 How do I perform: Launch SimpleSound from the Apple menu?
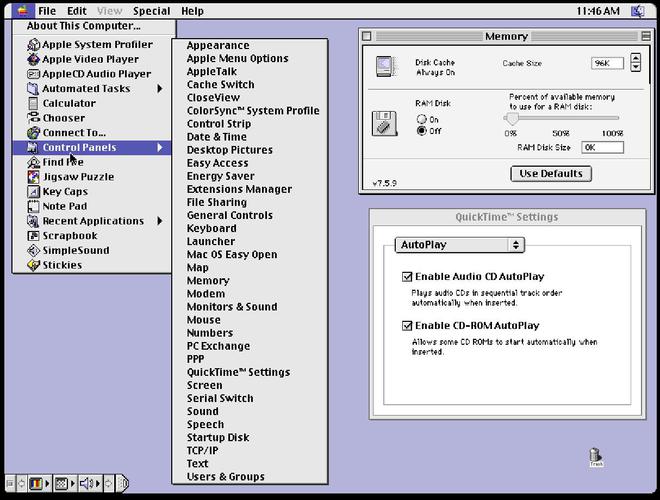tap(91, 250)
